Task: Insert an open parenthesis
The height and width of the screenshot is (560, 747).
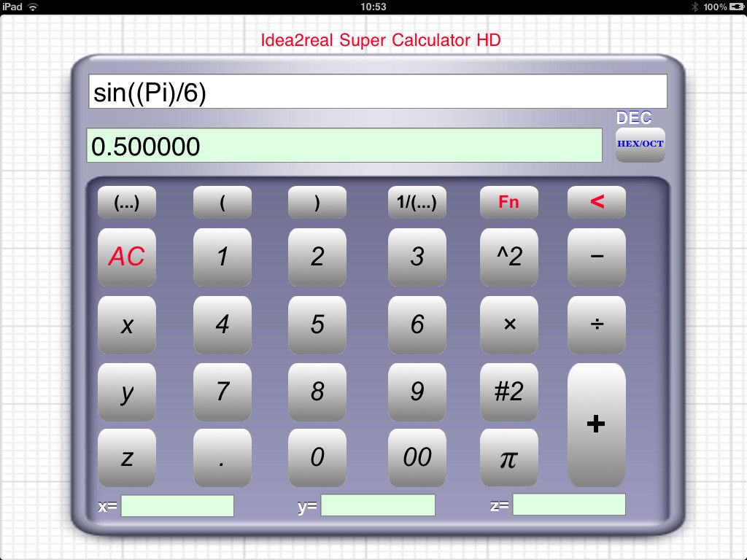Action: [222, 203]
